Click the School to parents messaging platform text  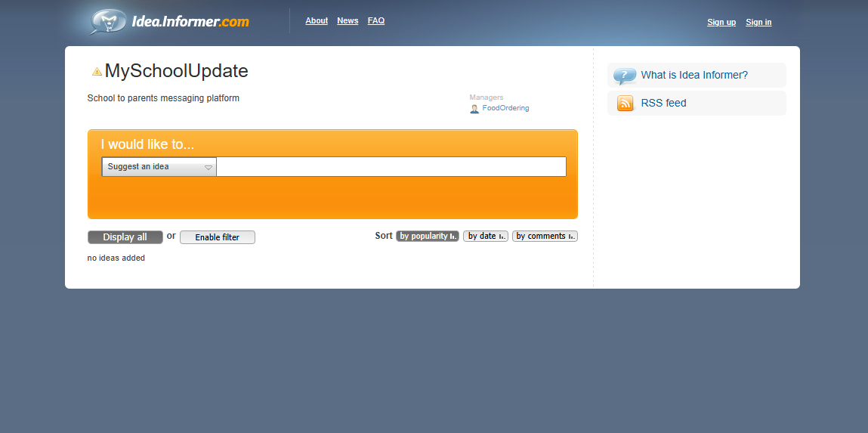pyautogui.click(x=163, y=98)
